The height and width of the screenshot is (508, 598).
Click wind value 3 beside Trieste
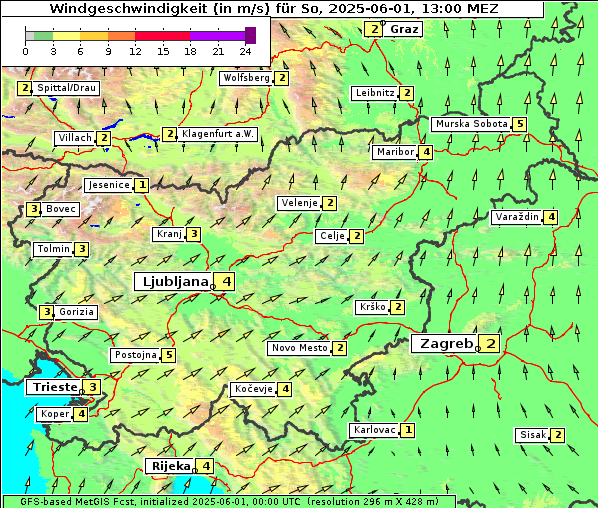[93, 387]
